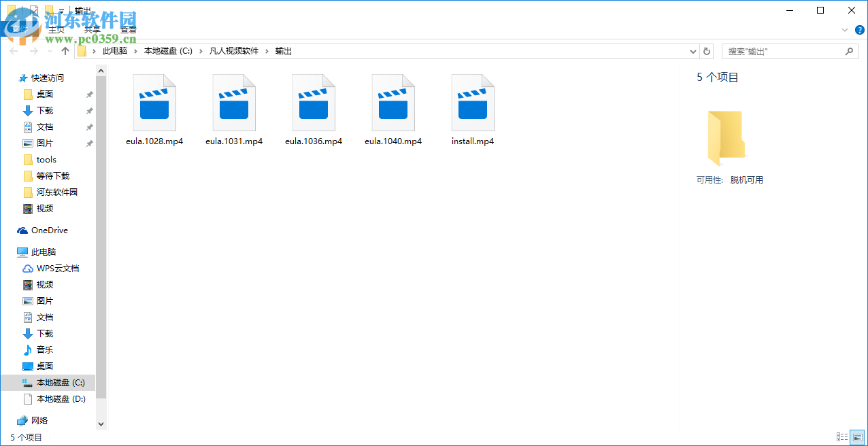This screenshot has width=868, height=446.
Task: Open the tools folder in sidebar
Action: coord(46,160)
